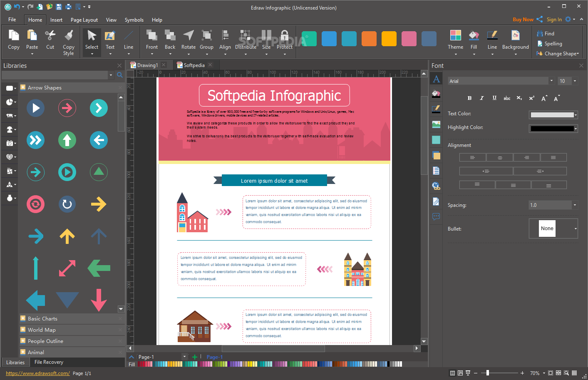Open the edrawsoft.com link in status bar
Screen dimensions: 588x380
[x=38, y=373]
